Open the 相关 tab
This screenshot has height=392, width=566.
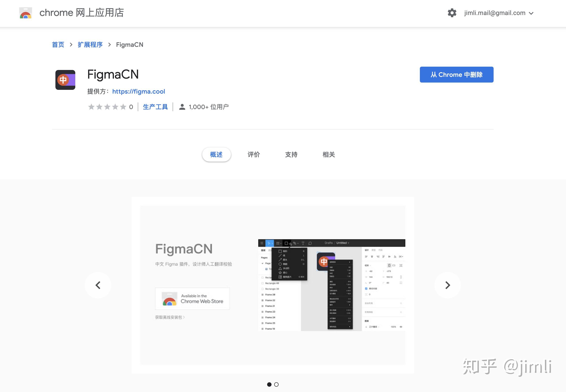[x=329, y=155]
